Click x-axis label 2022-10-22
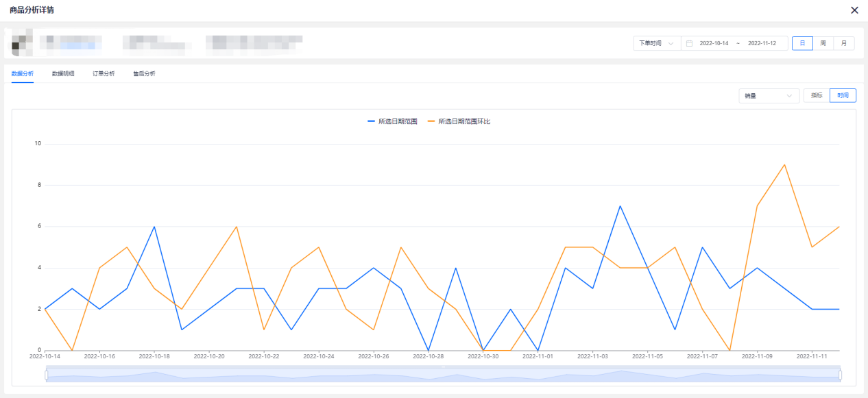This screenshot has height=398, width=868. coord(264,356)
